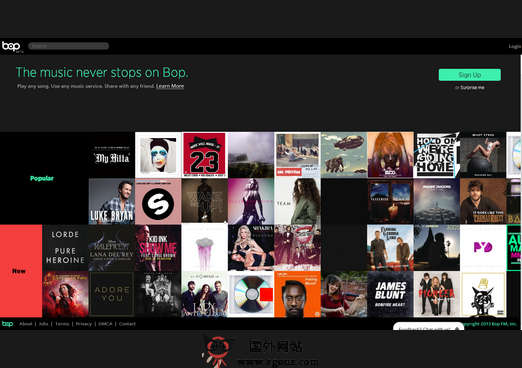The width and height of the screenshot is (522, 368).
Task: Click the small Bop logo in footer
Action: 7,324
